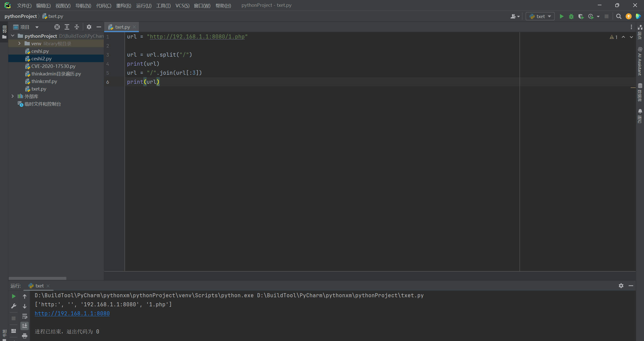Jump to next highlighted warning
The height and width of the screenshot is (341, 644).
631,37
